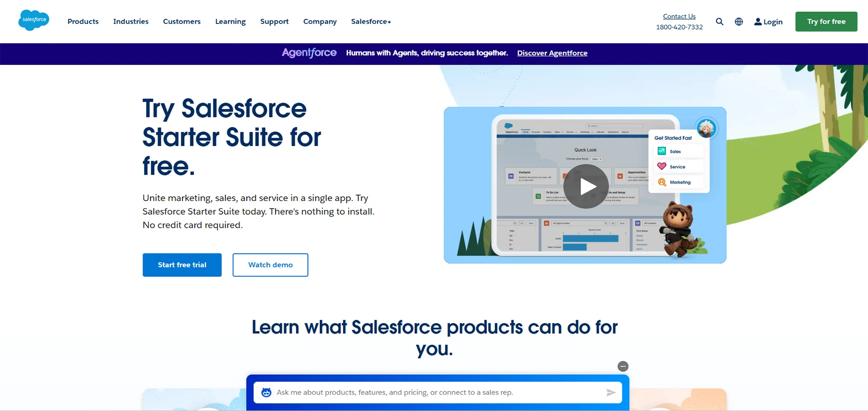Click the Start free trial button

point(182,265)
